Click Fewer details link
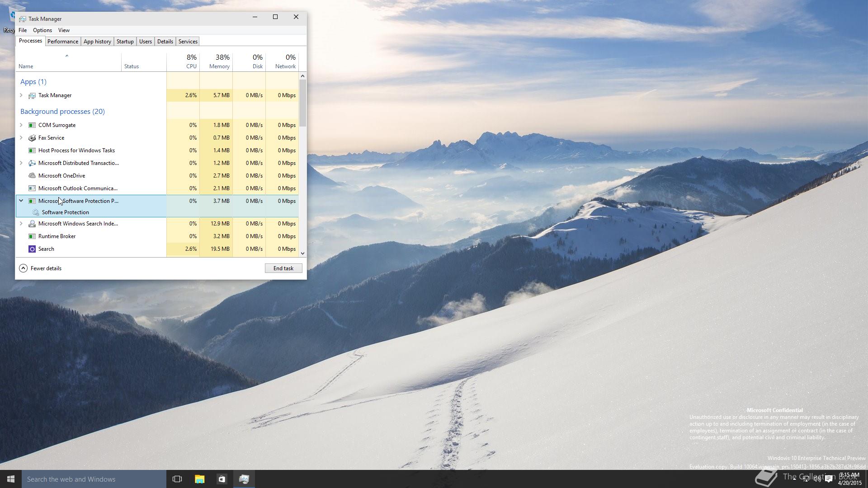This screenshot has height=488, width=868. tap(46, 268)
